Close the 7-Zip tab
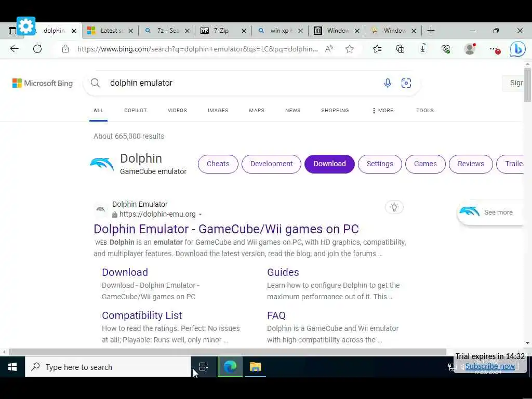Image resolution: width=532 pixels, height=399 pixels. (x=244, y=31)
